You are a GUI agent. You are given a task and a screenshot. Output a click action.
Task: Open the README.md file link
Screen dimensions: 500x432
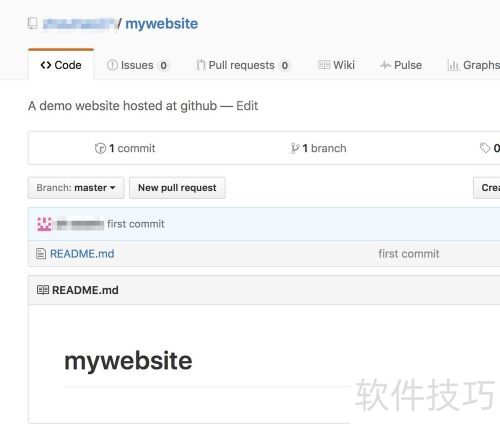point(82,254)
